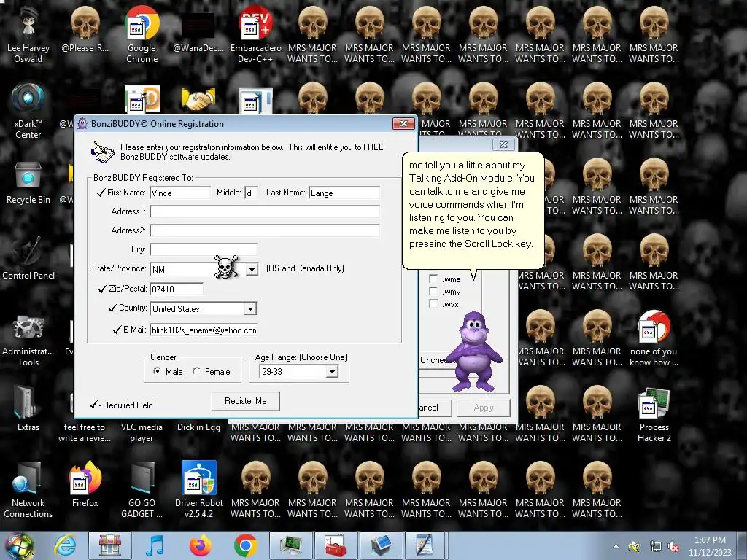
Task: Open the network tray icon
Action: click(x=655, y=547)
